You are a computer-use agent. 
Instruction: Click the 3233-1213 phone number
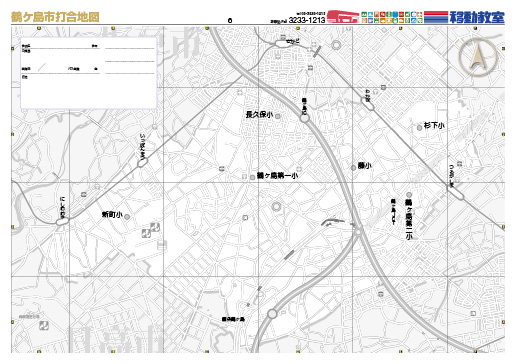(307, 20)
